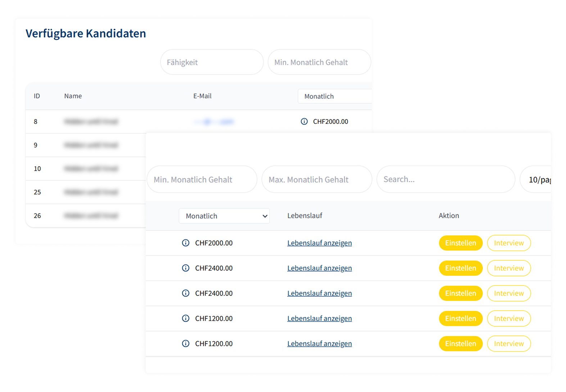Open the Monatlich dropdown next to E-Mail header
The width and height of the screenshot is (566, 392).
point(335,96)
